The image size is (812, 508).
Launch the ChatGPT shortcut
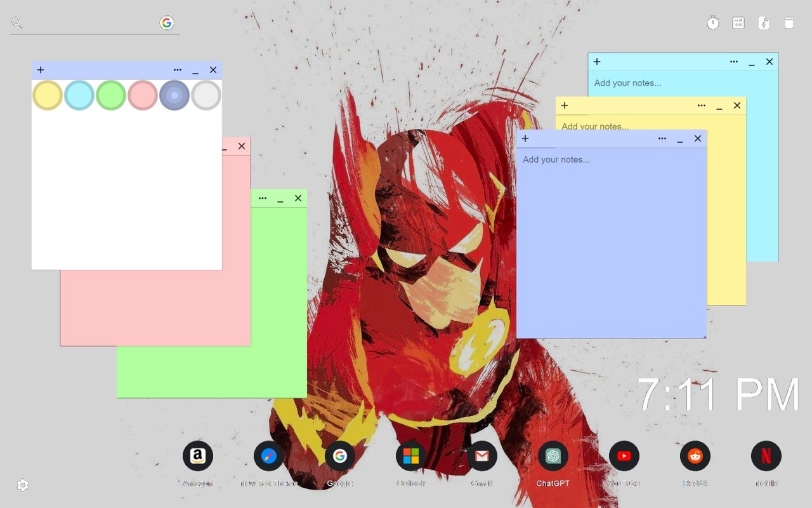click(553, 456)
